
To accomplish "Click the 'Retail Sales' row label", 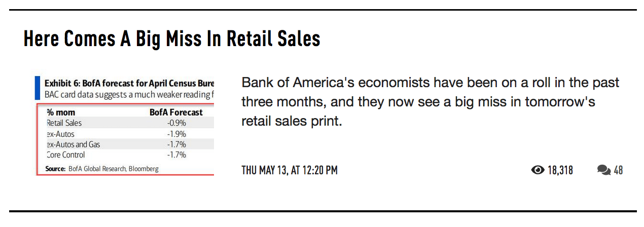I will (x=64, y=123).
